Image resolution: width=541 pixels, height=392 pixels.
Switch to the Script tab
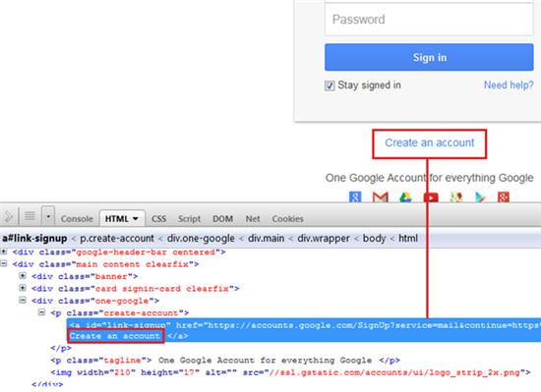pyautogui.click(x=189, y=219)
